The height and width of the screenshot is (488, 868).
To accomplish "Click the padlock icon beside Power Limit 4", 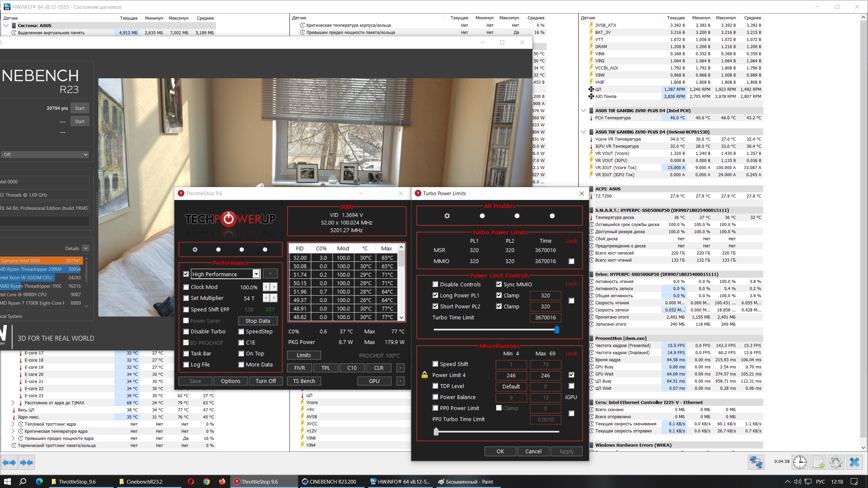I will [425, 375].
